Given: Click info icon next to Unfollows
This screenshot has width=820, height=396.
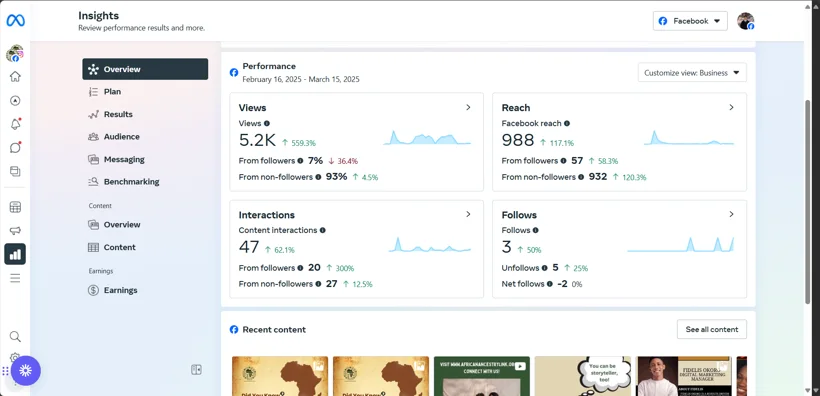Looking at the screenshot, I should pyautogui.click(x=544, y=268).
